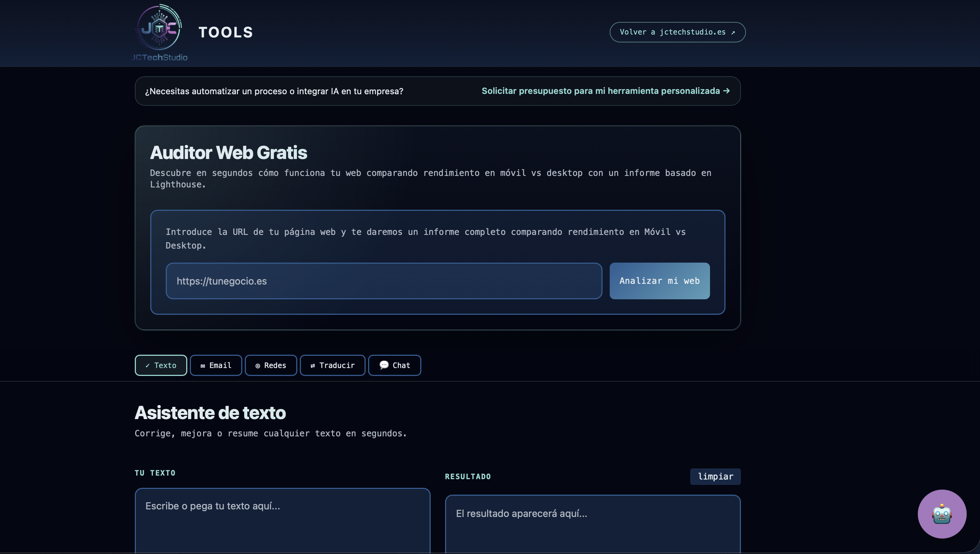Click the ¿Necesitas automatizar un proceso text
This screenshot has width=980, height=554.
[x=274, y=91]
